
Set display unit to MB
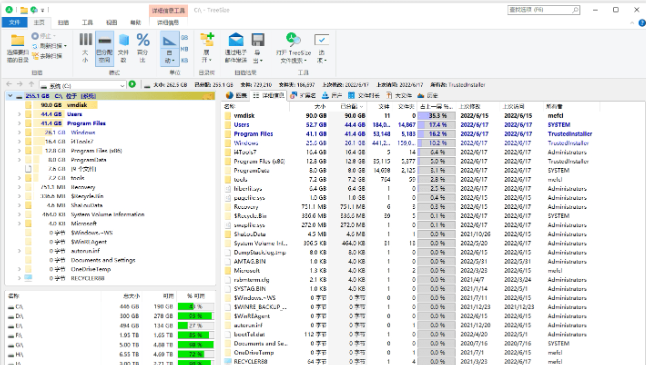pos(185,49)
